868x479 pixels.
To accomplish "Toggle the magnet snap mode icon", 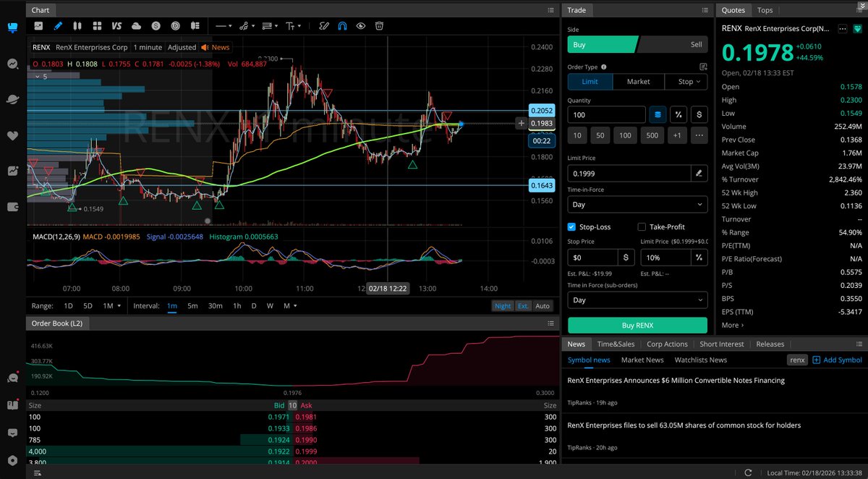I will pyautogui.click(x=342, y=26).
